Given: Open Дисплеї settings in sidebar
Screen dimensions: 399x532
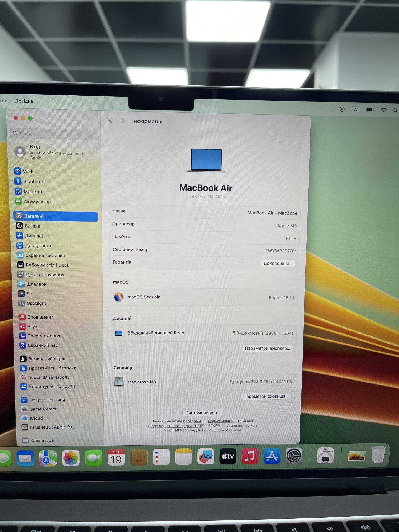Looking at the screenshot, I should coord(30,236).
